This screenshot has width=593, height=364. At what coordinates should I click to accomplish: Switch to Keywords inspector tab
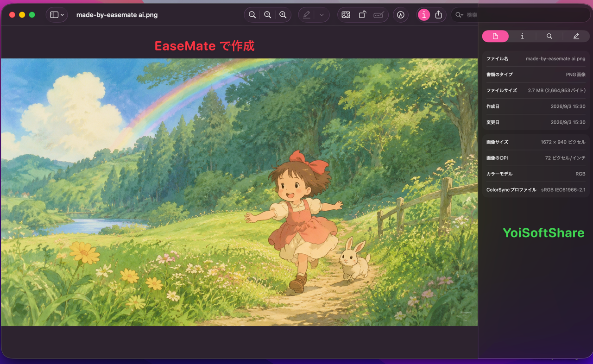pyautogui.click(x=549, y=36)
